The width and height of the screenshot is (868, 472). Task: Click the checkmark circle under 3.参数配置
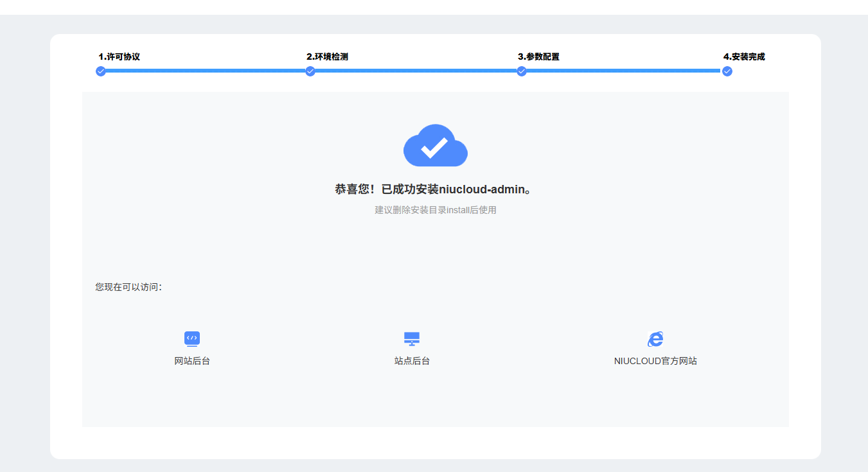[522, 71]
